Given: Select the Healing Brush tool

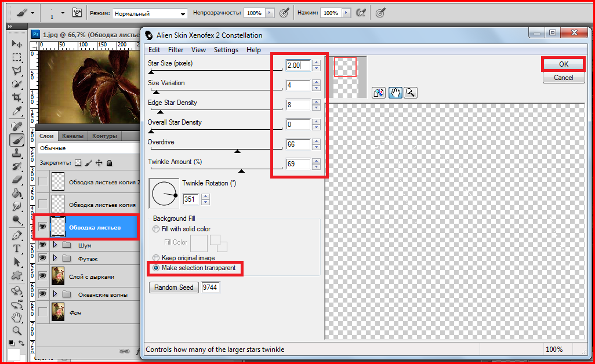Looking at the screenshot, I should click(x=17, y=126).
